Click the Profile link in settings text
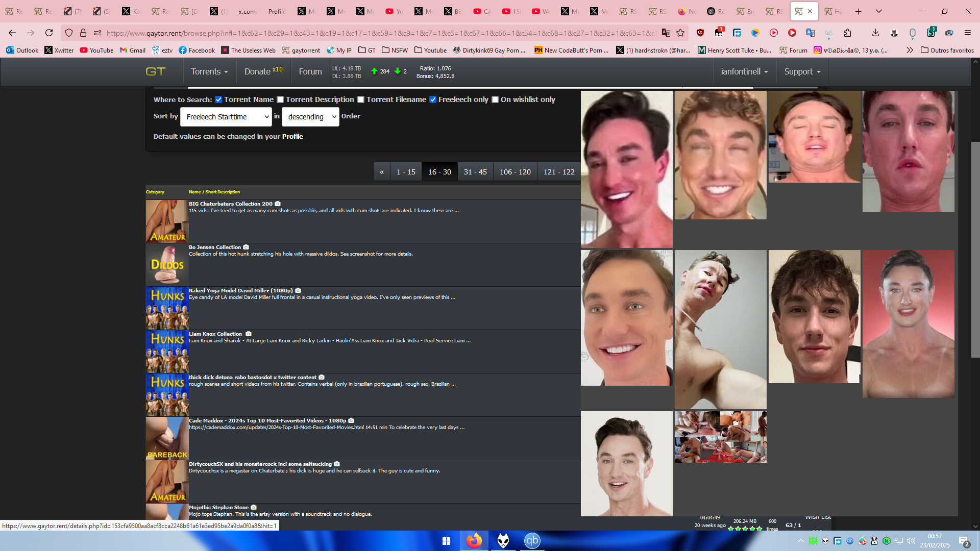 [293, 136]
